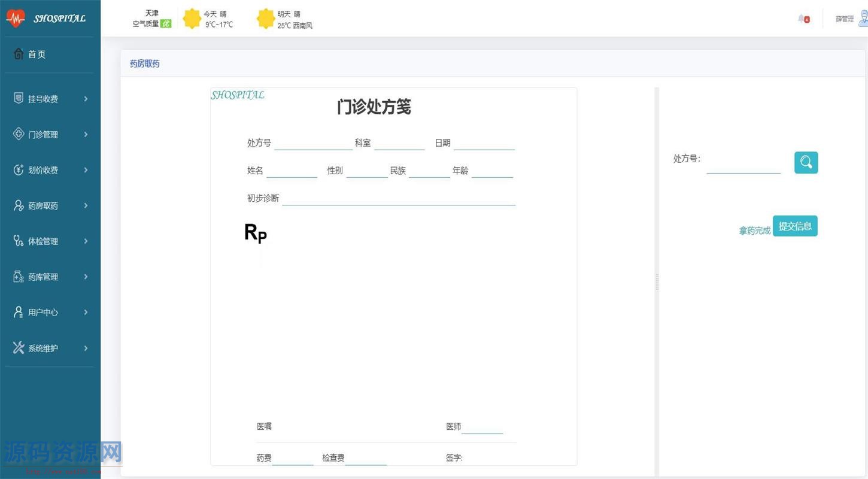
Task: Expand the 药房取药 menu chevron
Action: (86, 205)
